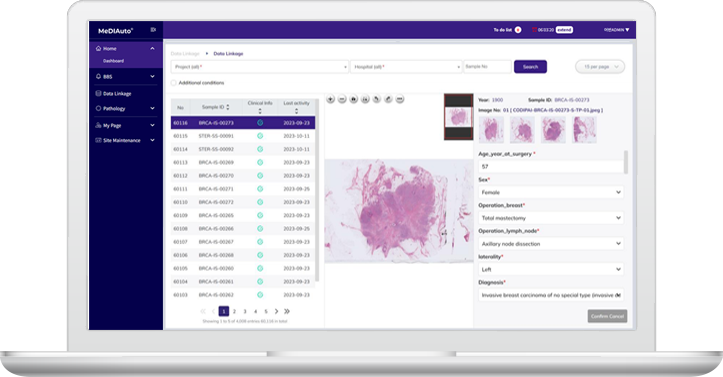
Task: Click the Data Linkage database icon
Action: click(98, 94)
